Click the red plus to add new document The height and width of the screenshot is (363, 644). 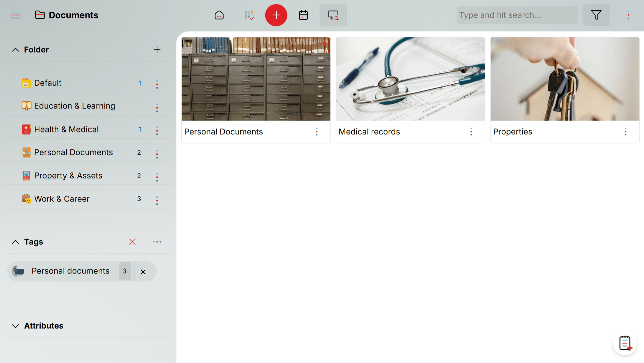[x=276, y=15]
